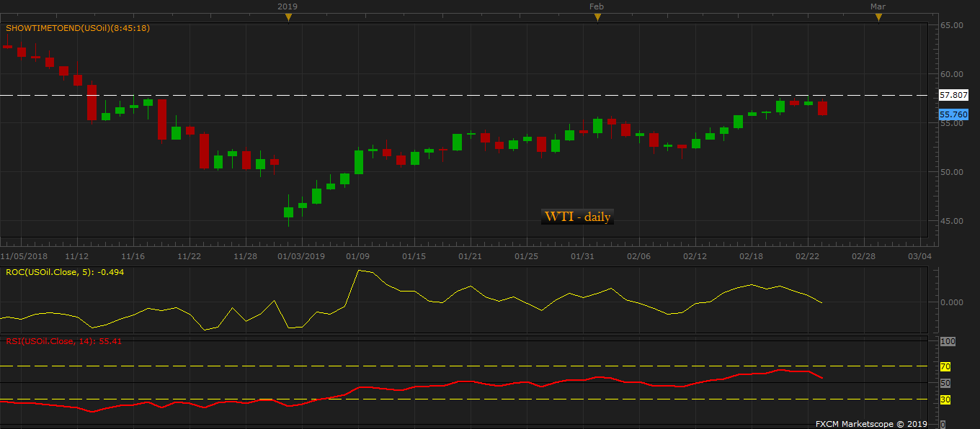Click the RSI 100 scale label

[x=948, y=341]
